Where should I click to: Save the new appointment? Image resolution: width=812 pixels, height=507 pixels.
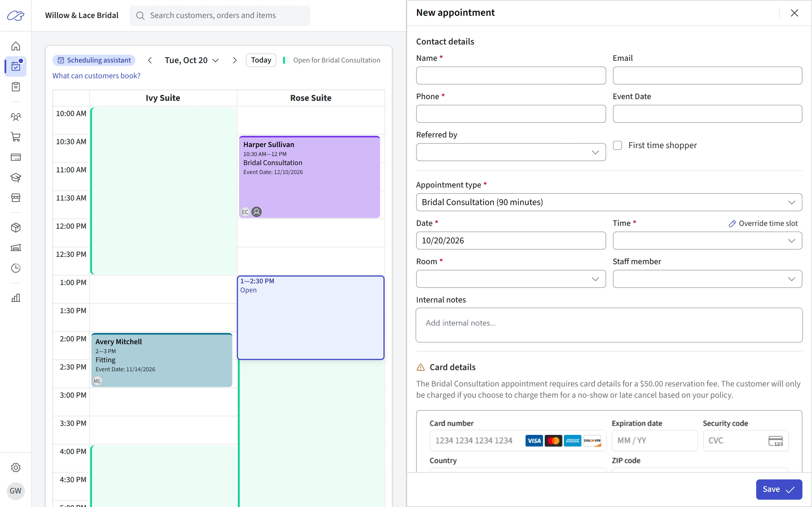[x=779, y=489]
